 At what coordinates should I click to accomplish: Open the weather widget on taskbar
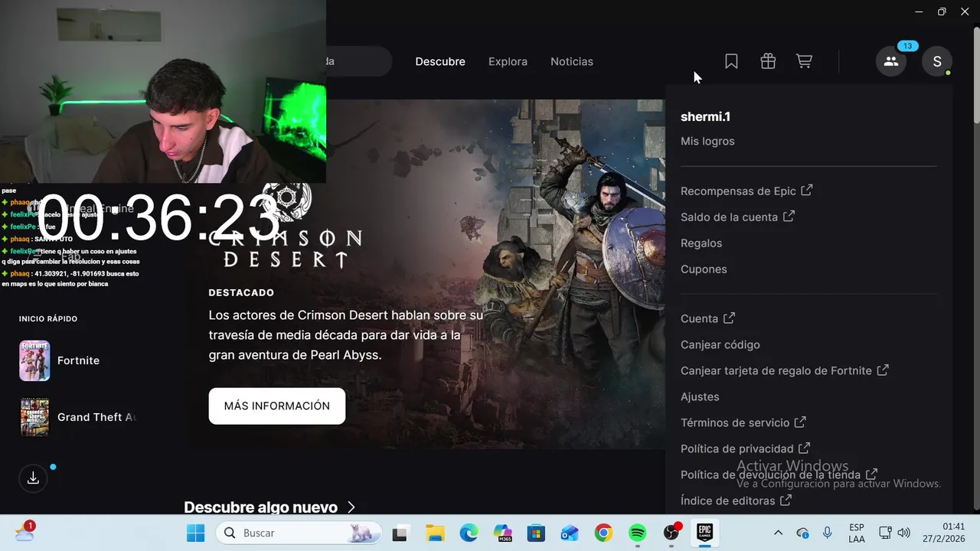[x=25, y=532]
